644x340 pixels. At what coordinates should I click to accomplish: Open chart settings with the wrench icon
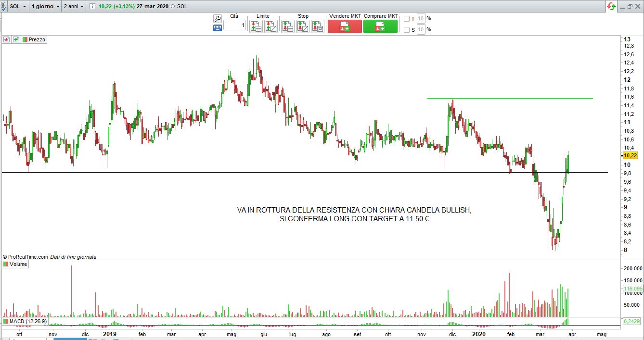pos(217,19)
